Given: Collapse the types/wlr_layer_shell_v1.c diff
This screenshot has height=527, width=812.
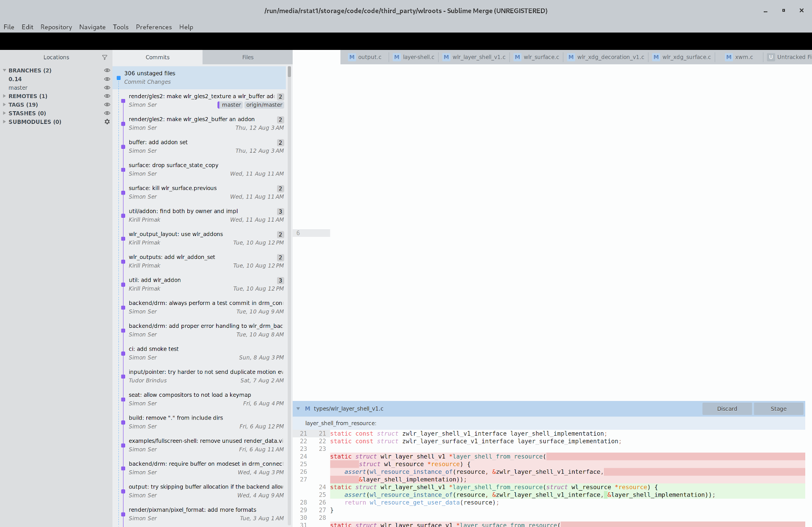Looking at the screenshot, I should point(299,409).
